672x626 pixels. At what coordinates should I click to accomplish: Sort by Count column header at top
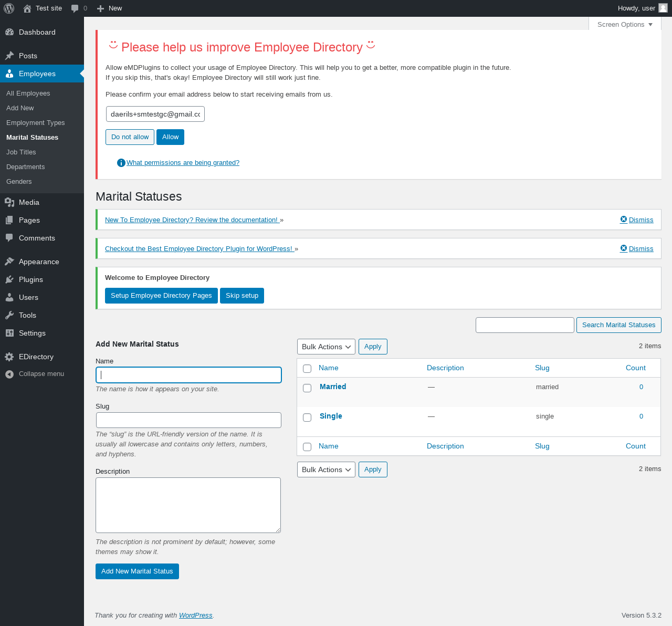click(x=636, y=368)
